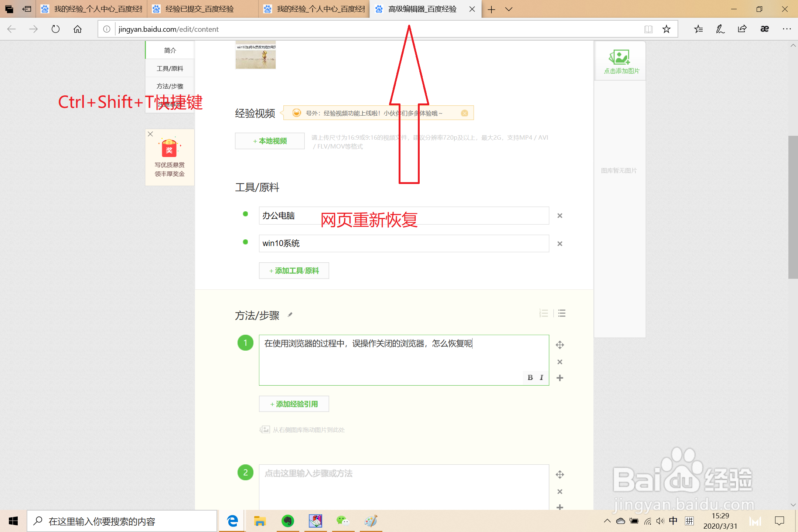Expand hidden icons in the system tray
The height and width of the screenshot is (532, 798).
coord(607,521)
